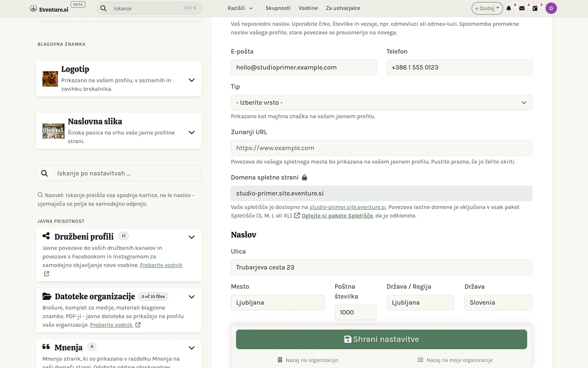Open the calendar icon in header
The image size is (588, 368).
(535, 8)
